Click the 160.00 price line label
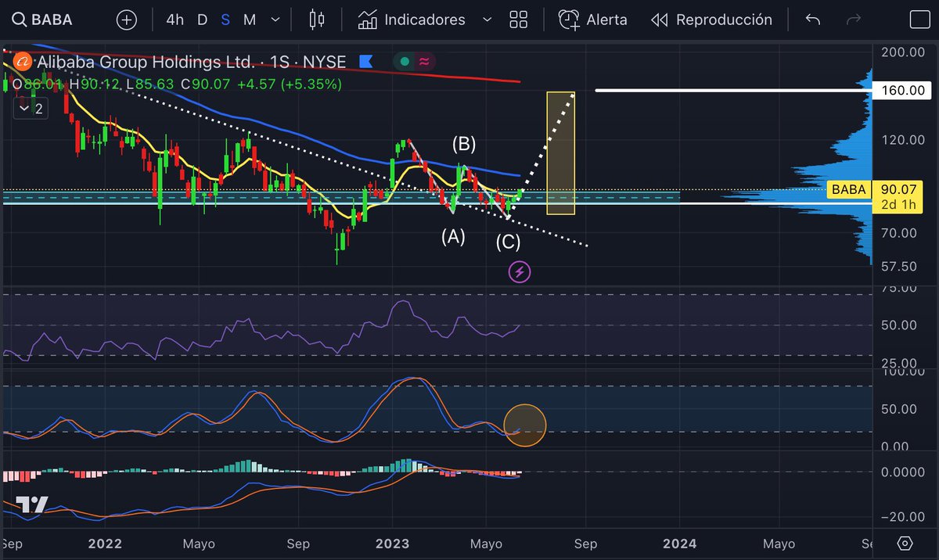The image size is (939, 560). pos(902,91)
